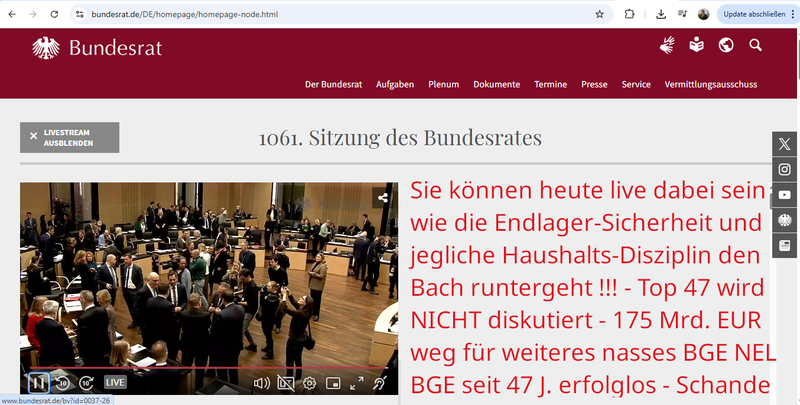Open the video player settings gear
The image size is (800, 405).
(310, 382)
